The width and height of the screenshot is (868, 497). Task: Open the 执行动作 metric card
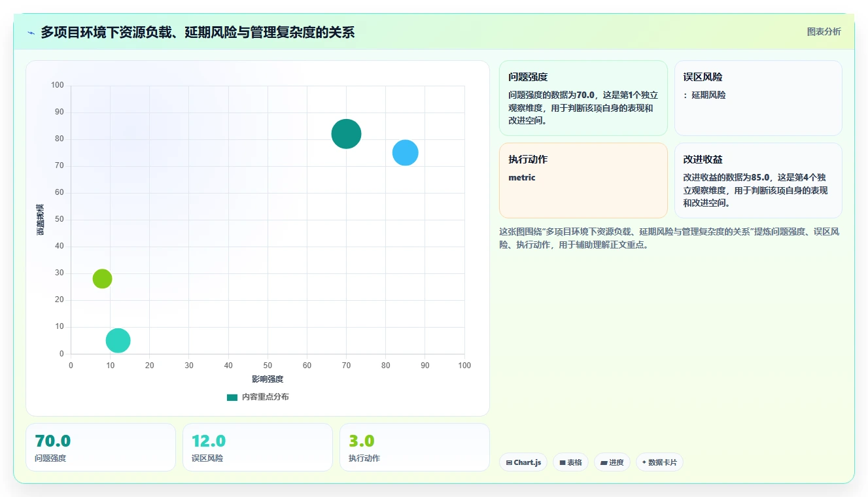(583, 180)
